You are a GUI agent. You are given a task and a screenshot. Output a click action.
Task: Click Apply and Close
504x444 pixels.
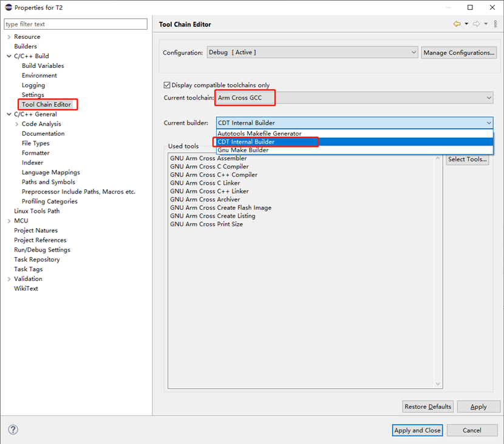point(417,430)
